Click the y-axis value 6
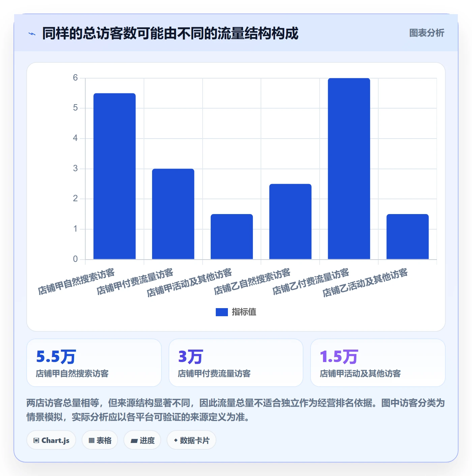Image resolution: width=472 pixels, height=476 pixels. click(x=75, y=78)
